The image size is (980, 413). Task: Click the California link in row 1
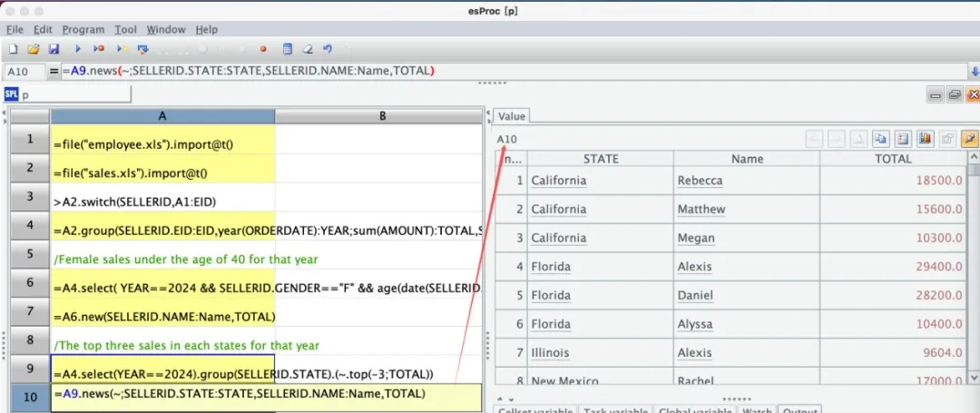(558, 181)
